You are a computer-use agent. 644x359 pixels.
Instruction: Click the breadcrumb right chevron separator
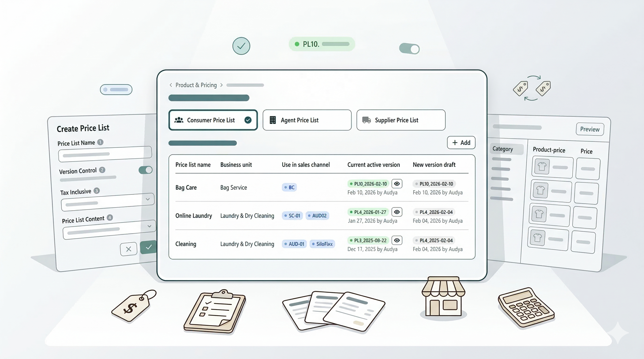pos(222,85)
